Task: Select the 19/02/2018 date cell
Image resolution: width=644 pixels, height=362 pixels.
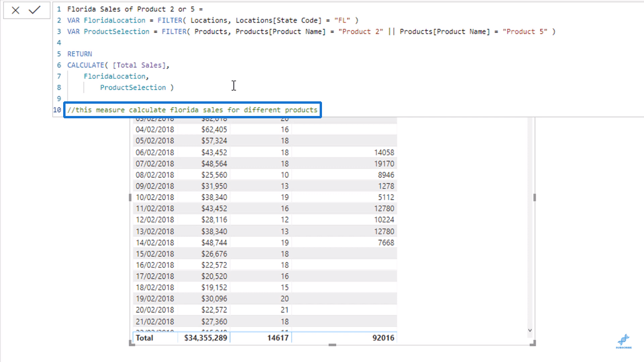Action: coord(155,299)
